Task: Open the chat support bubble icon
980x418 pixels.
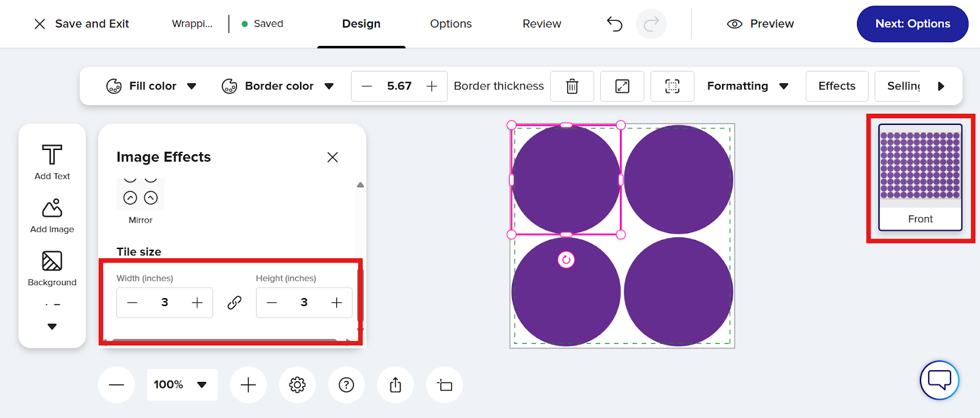Action: pos(939,380)
